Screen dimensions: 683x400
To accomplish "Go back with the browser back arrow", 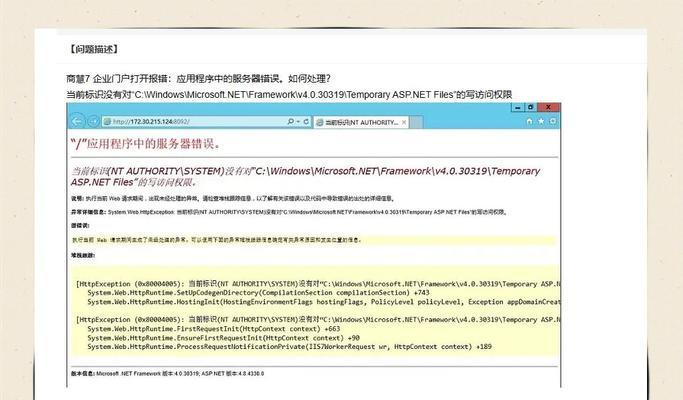I will point(77,122).
